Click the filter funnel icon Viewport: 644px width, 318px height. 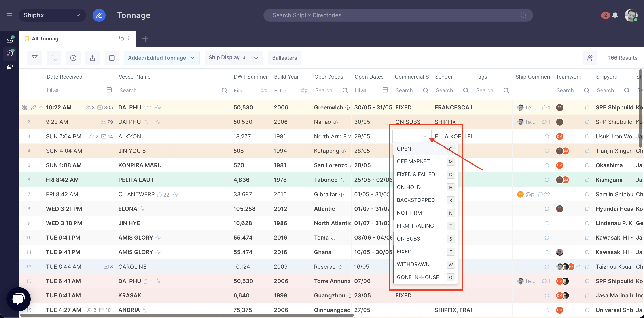point(34,58)
